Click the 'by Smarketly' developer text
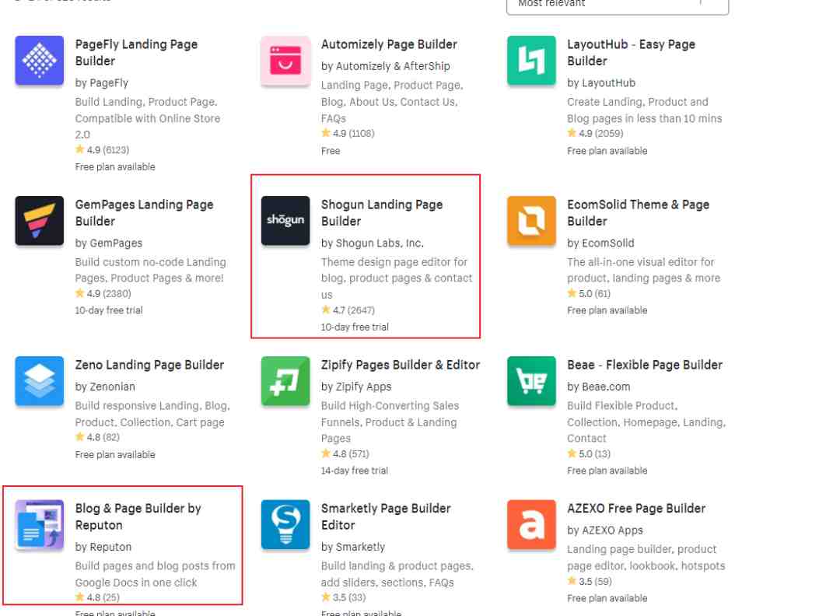840x616 pixels. (353, 547)
